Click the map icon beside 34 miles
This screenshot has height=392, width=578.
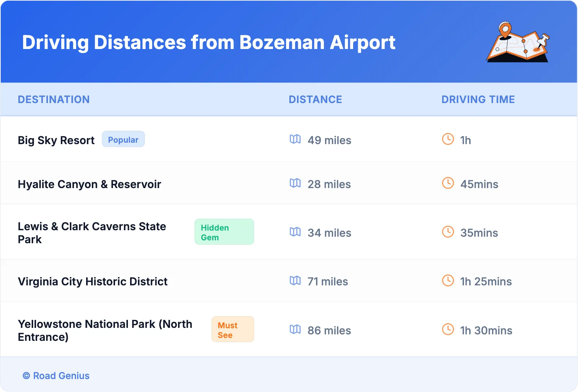point(295,232)
